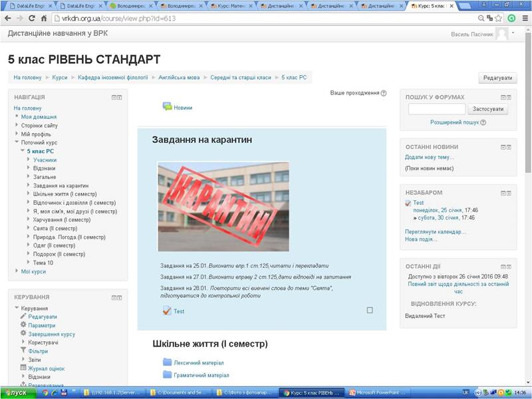Image resolution: width=532 pixels, height=399 pixels.
Task: Hide the Навігація block with its collapse icon
Action: point(114,97)
